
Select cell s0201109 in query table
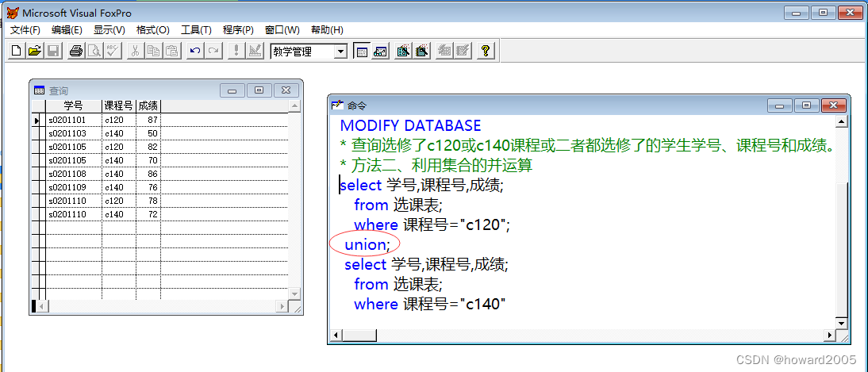(x=74, y=187)
